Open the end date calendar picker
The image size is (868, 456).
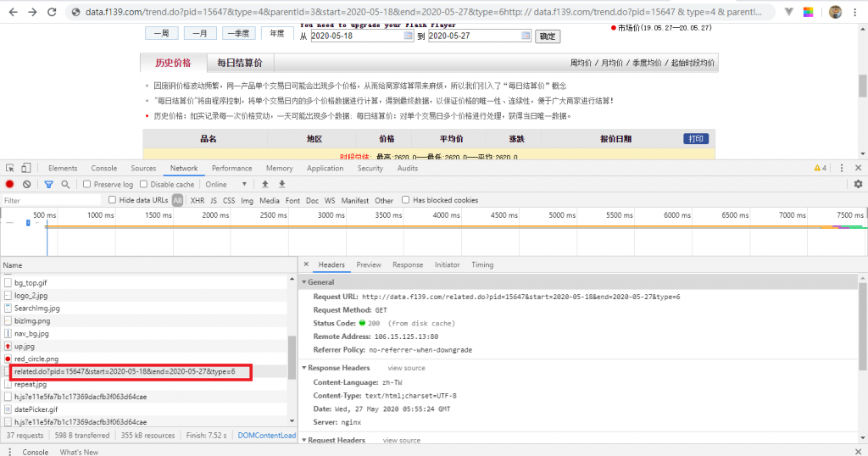tap(526, 36)
